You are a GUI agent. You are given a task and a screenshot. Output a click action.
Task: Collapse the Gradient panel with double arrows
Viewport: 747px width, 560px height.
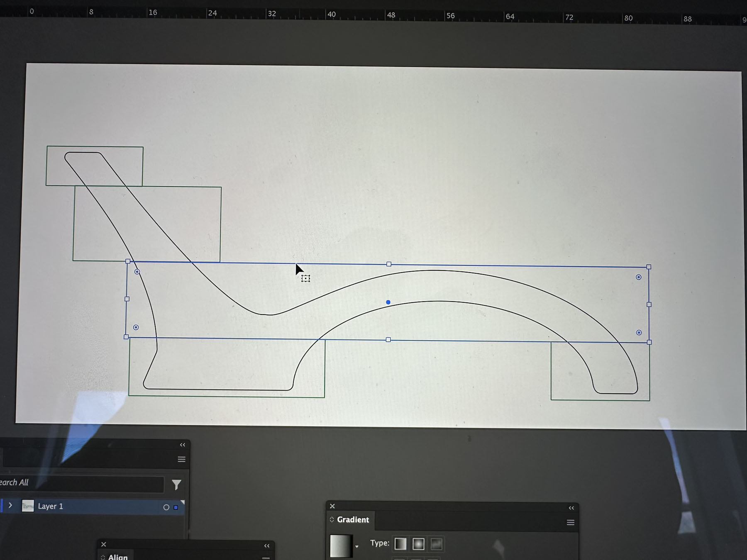click(571, 508)
